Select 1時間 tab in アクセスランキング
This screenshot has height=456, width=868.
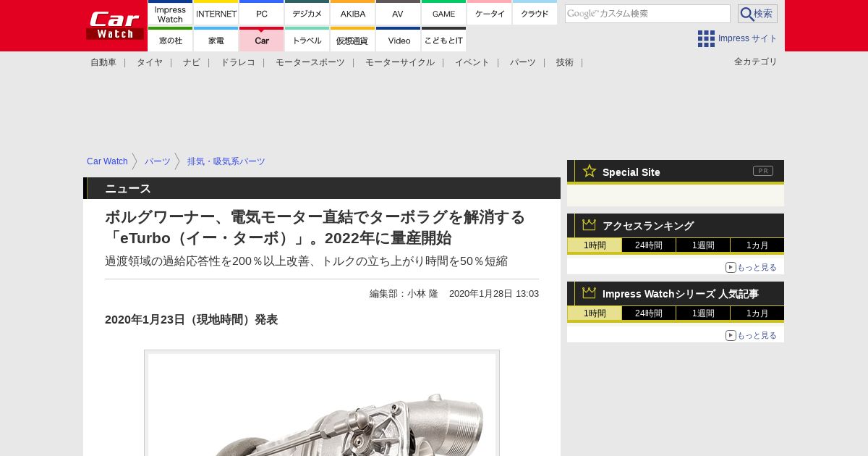click(595, 245)
